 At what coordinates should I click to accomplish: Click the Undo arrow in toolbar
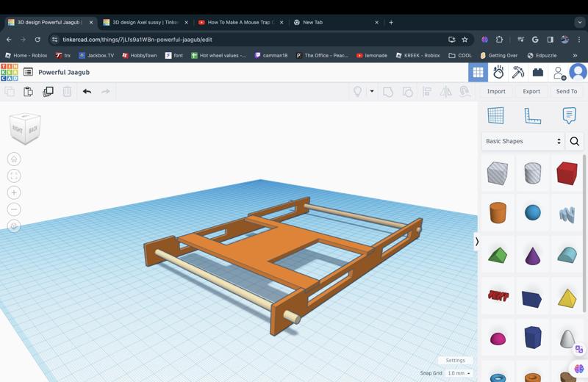click(87, 92)
